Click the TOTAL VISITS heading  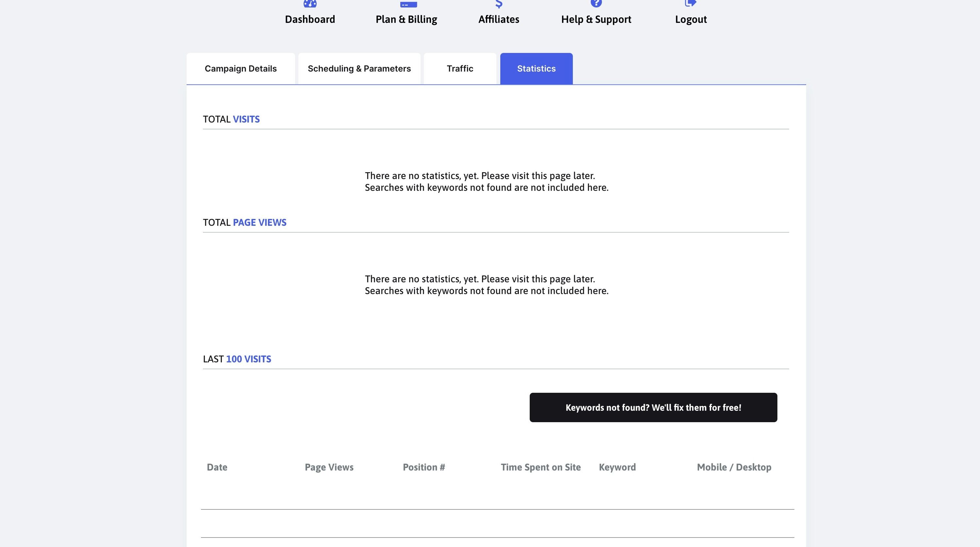[231, 120]
